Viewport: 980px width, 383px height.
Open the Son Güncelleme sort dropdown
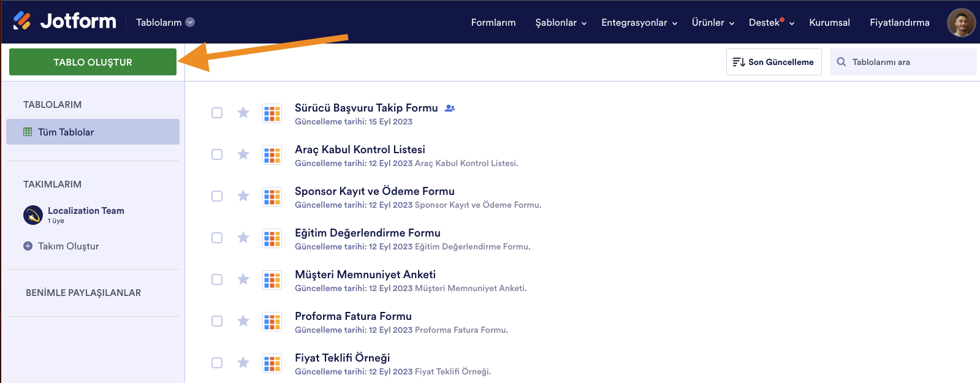coord(773,62)
